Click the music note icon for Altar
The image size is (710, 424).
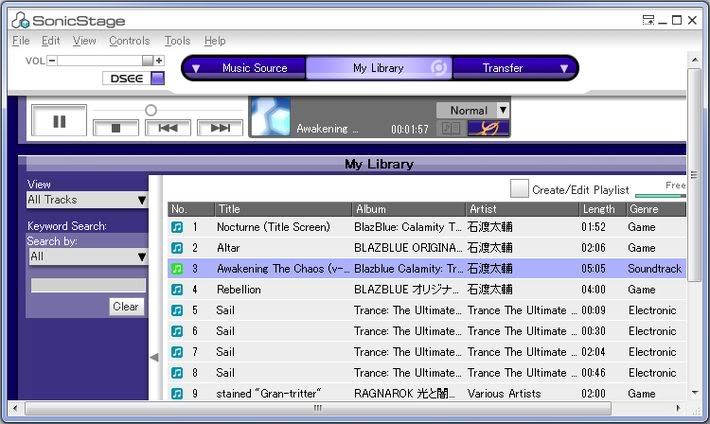(x=177, y=248)
